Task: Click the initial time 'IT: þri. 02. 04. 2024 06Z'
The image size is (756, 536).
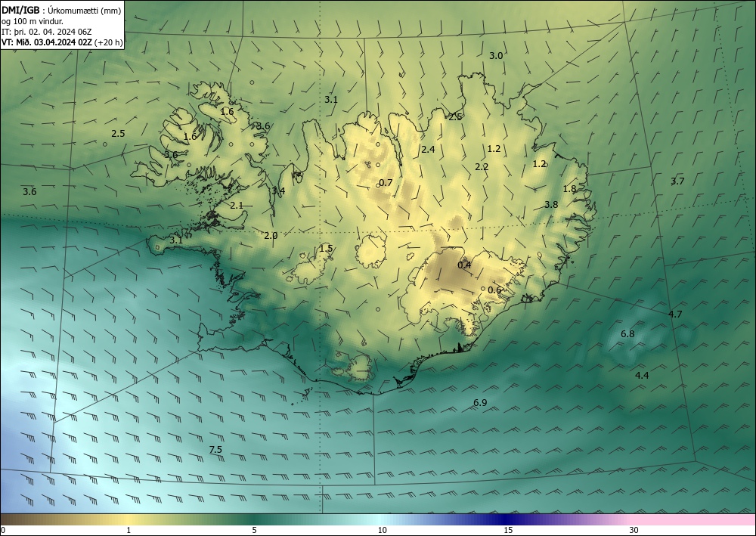Action: [x=46, y=31]
